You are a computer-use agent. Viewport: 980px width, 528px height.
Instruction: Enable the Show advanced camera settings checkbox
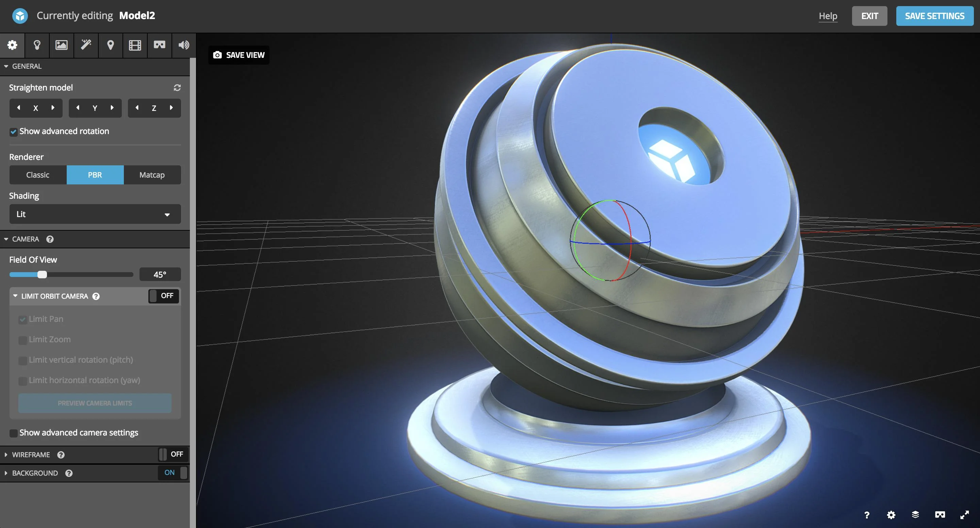pos(12,432)
